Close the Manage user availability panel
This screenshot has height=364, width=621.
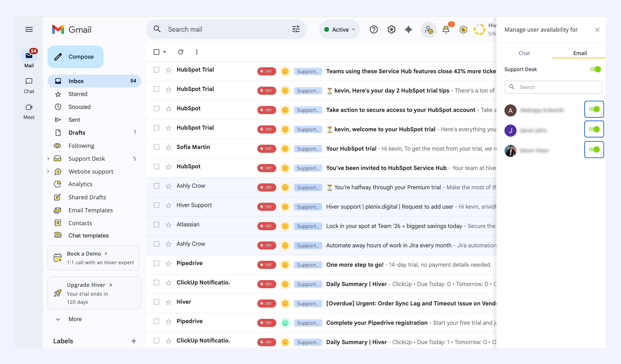coord(597,30)
